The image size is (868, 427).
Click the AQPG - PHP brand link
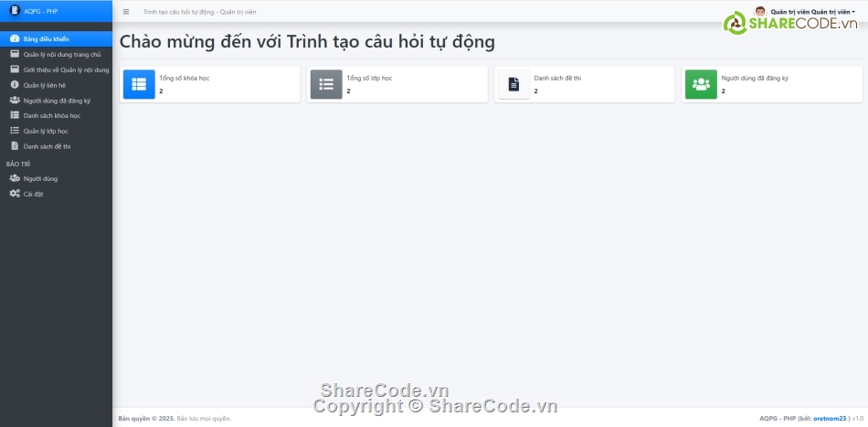tap(40, 11)
